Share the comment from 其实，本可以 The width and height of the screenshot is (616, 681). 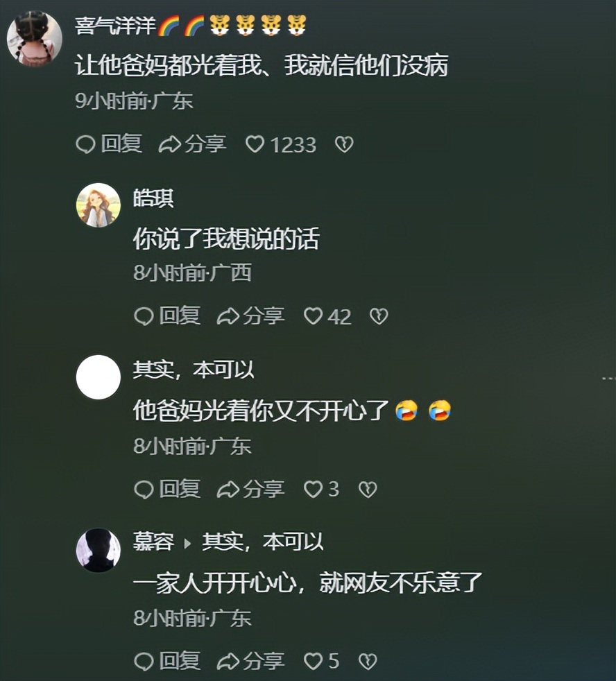pyautogui.click(x=250, y=490)
